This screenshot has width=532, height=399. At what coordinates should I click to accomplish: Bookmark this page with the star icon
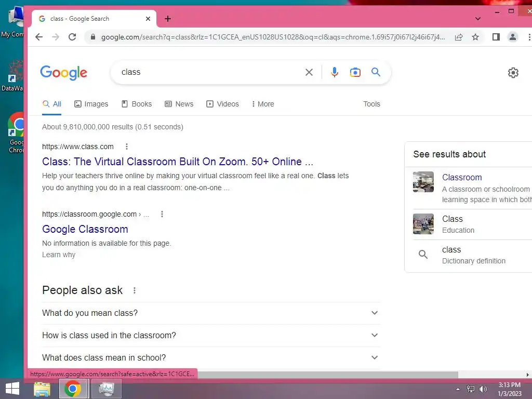[x=475, y=37]
